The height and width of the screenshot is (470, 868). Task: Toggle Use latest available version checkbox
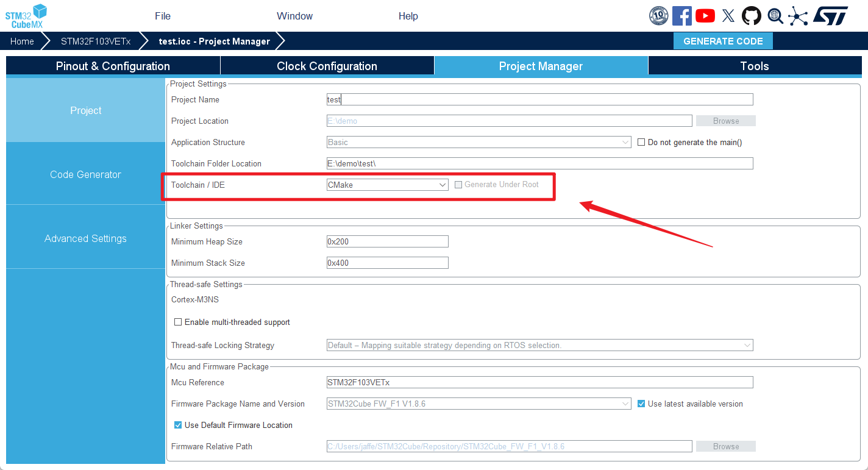tap(641, 404)
